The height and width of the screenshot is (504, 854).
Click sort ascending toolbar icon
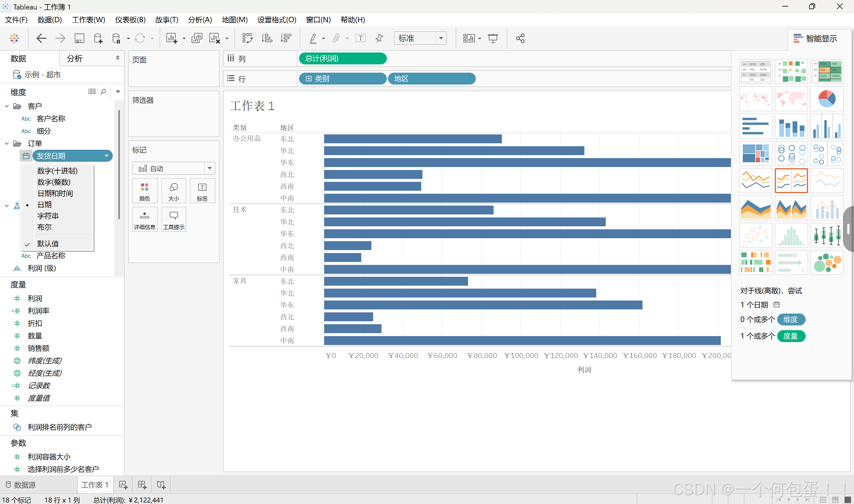[x=267, y=38]
